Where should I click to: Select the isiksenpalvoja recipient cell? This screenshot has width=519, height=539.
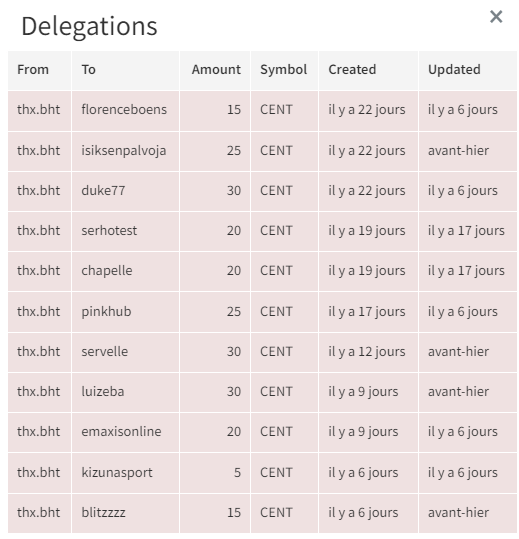tap(125, 151)
